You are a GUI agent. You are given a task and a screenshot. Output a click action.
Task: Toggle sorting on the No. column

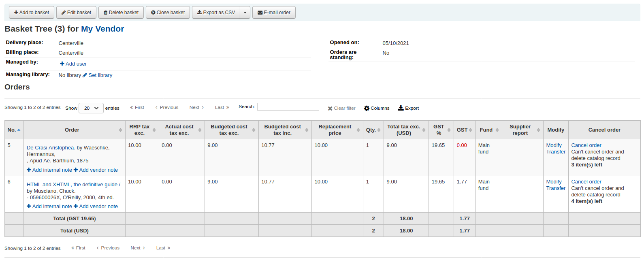(14, 130)
